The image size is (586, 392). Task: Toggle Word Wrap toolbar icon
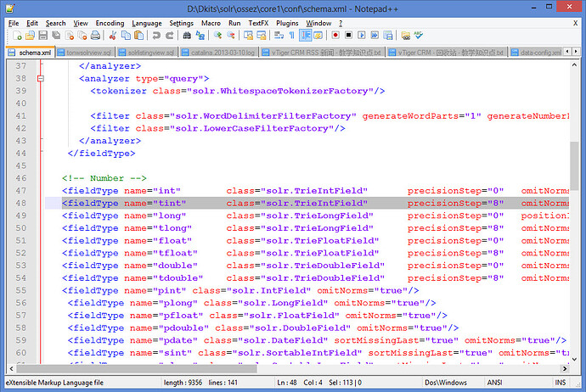pos(279,36)
